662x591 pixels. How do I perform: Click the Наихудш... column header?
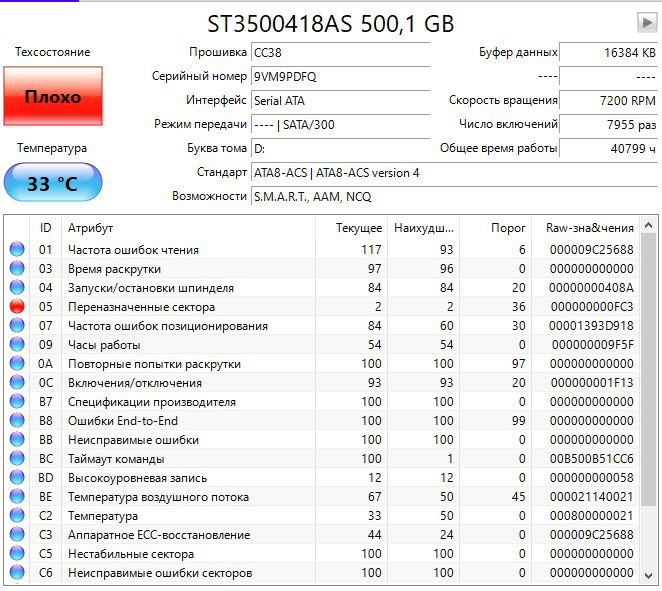tap(423, 228)
